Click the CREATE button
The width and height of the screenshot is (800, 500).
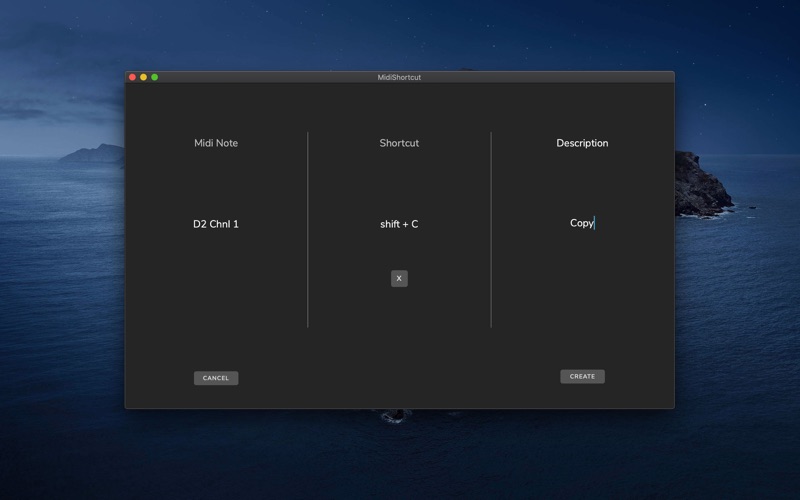582,377
